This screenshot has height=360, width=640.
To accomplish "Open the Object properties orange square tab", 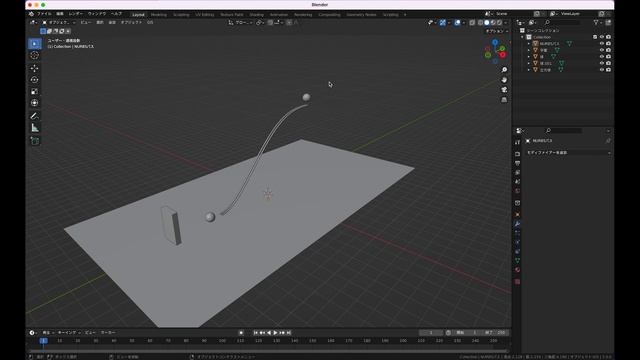I will coord(518,215).
